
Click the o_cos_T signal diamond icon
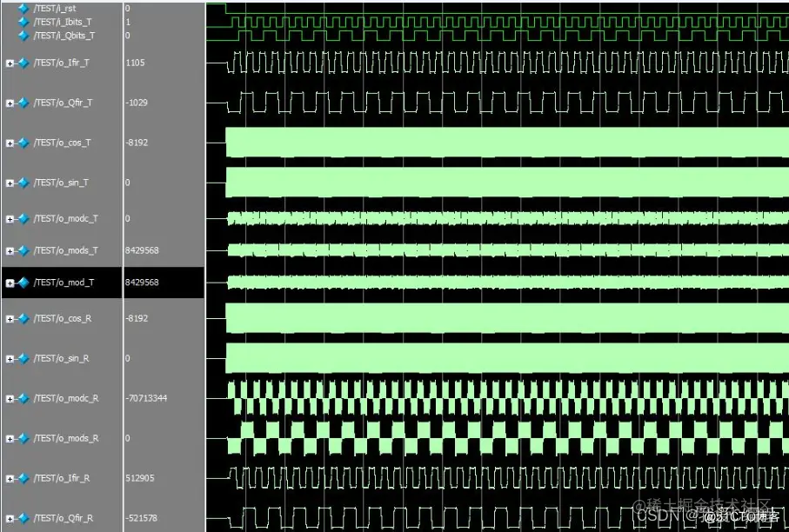[23, 143]
